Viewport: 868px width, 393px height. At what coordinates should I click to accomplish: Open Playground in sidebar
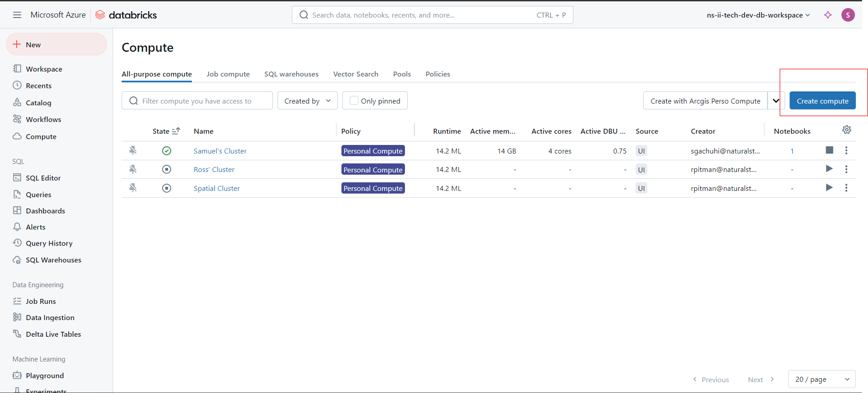[45, 375]
